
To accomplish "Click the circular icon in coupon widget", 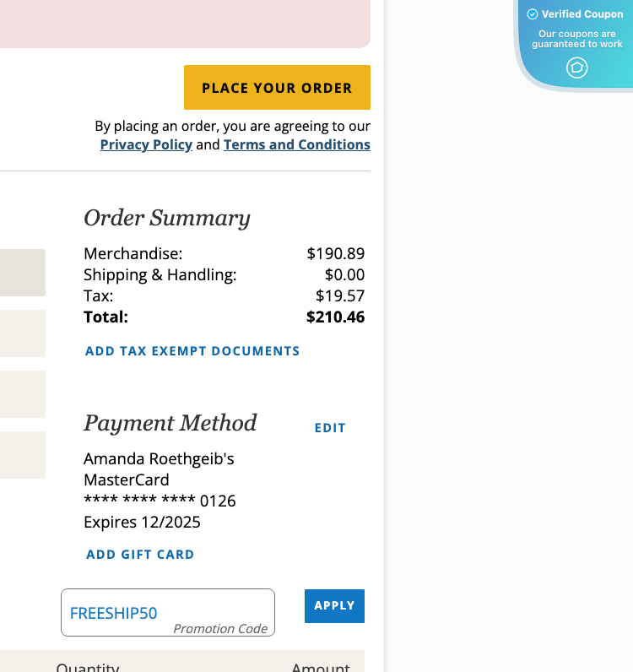I will click(x=576, y=68).
